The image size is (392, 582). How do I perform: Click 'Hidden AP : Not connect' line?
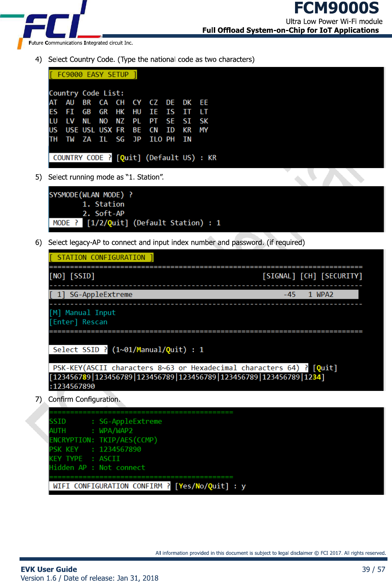pyautogui.click(x=97, y=468)
